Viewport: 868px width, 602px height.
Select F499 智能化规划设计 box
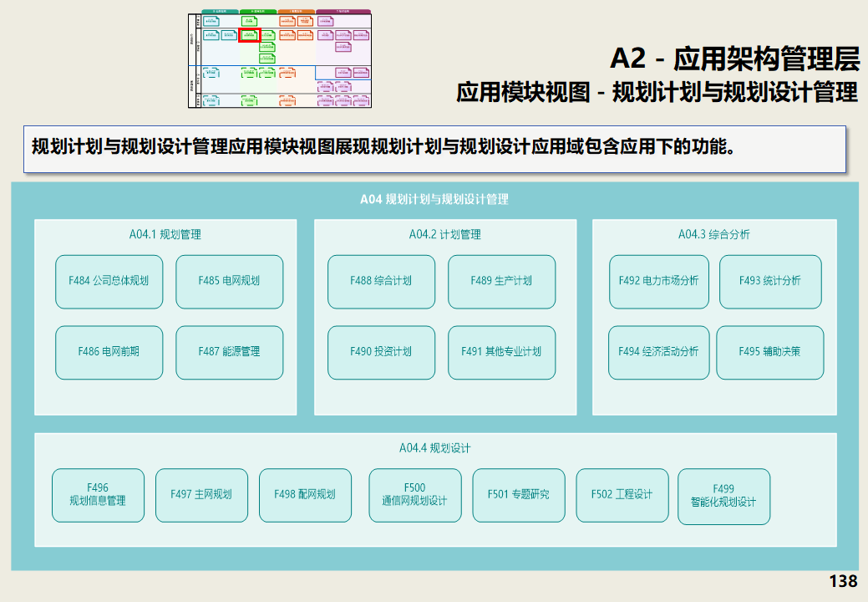pyautogui.click(x=723, y=496)
